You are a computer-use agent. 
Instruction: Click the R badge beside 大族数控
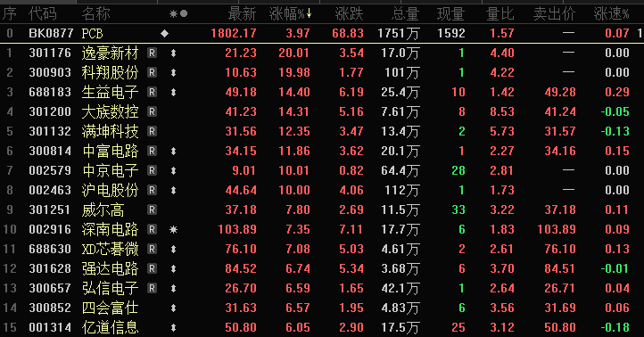(x=152, y=111)
